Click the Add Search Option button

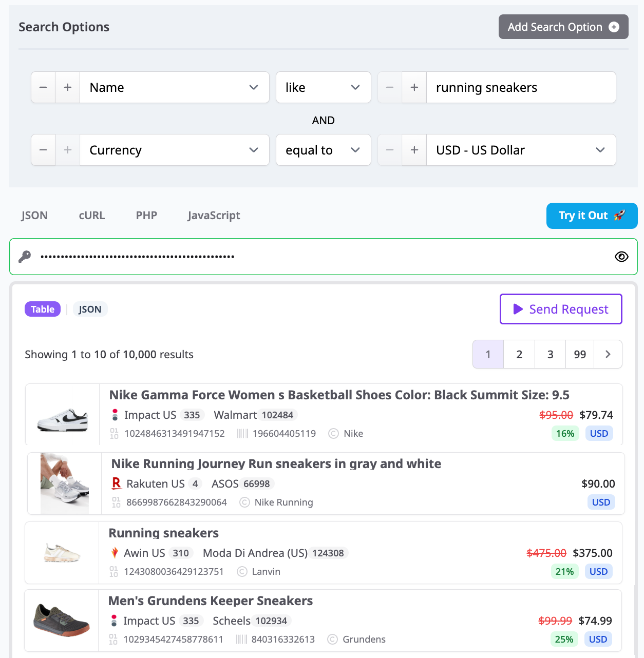[563, 27]
